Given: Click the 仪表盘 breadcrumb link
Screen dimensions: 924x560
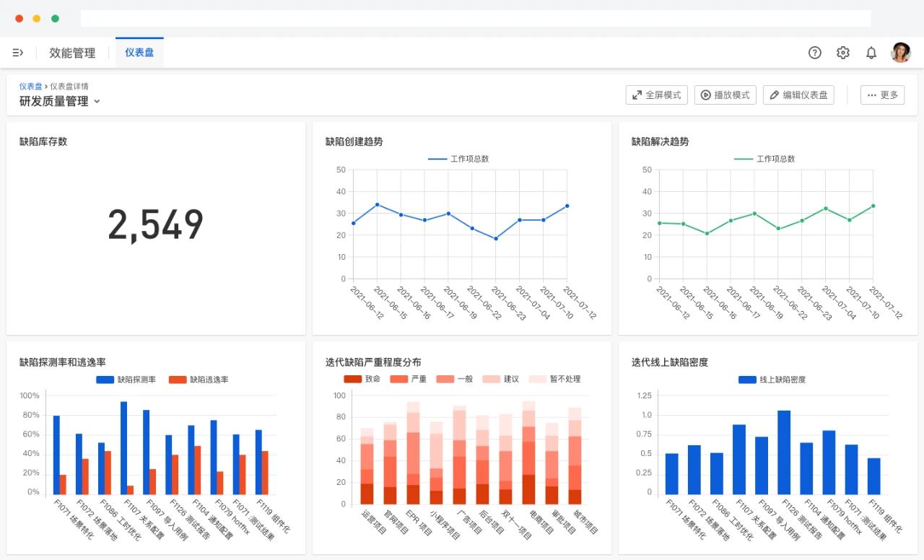Looking at the screenshot, I should click(30, 86).
